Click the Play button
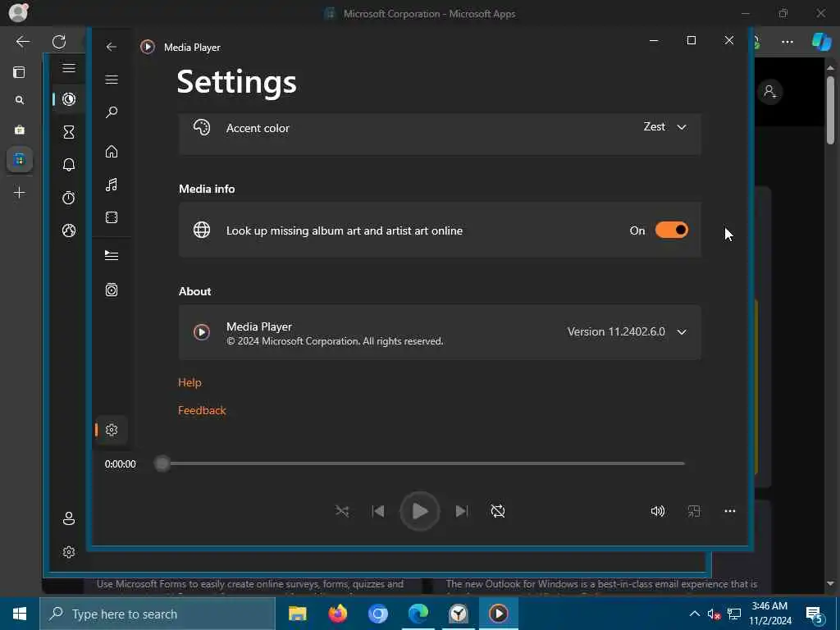Image resolution: width=840 pixels, height=630 pixels. (420, 511)
